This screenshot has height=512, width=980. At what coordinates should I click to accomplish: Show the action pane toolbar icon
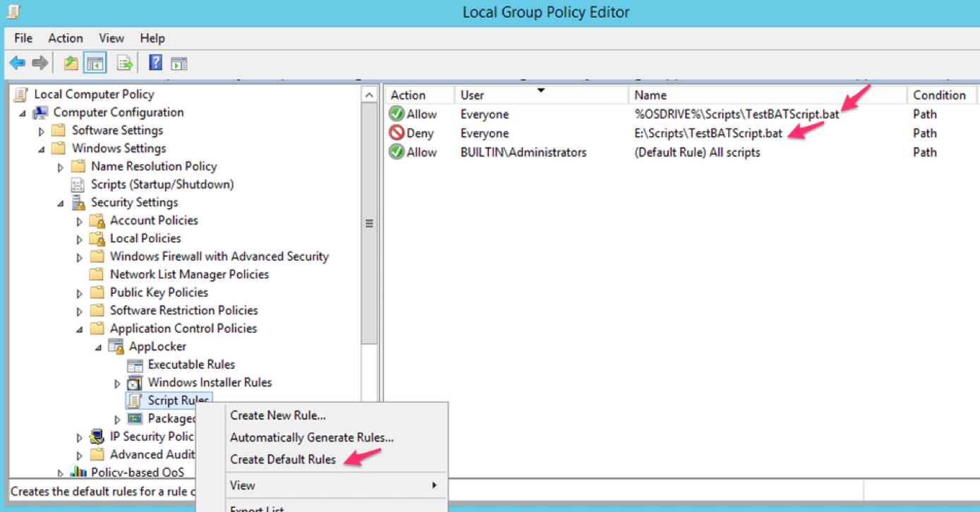tap(179, 62)
